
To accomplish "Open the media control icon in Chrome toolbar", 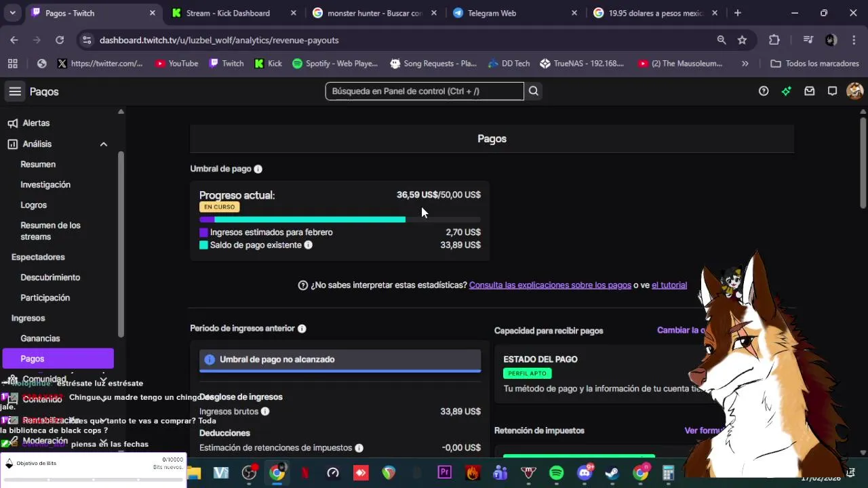I will (808, 40).
